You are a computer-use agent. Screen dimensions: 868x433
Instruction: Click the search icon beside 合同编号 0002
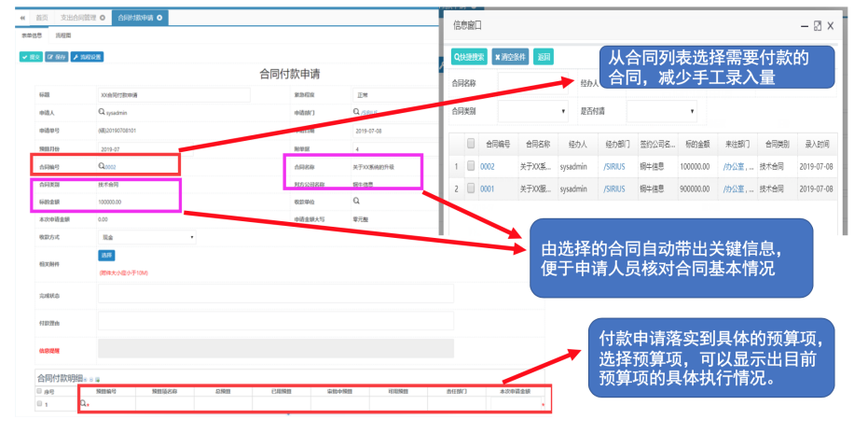102,166
